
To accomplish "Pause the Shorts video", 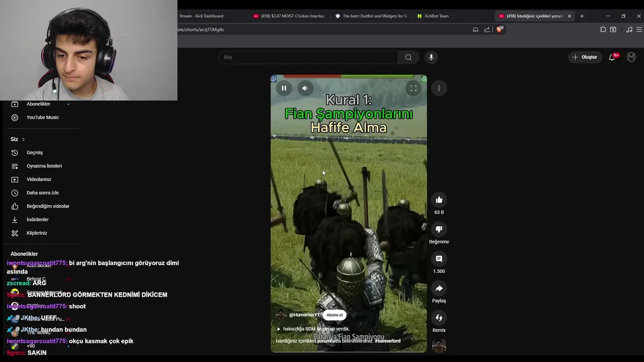I will (284, 88).
